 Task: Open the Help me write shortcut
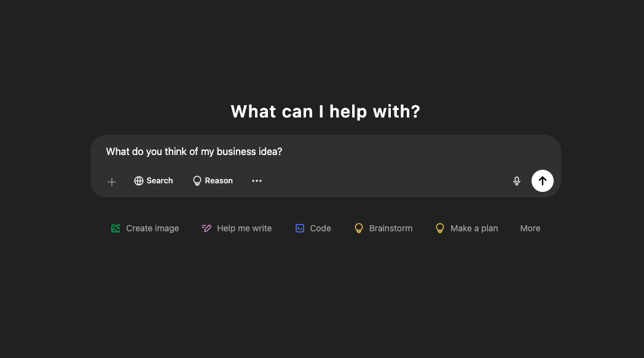237,228
